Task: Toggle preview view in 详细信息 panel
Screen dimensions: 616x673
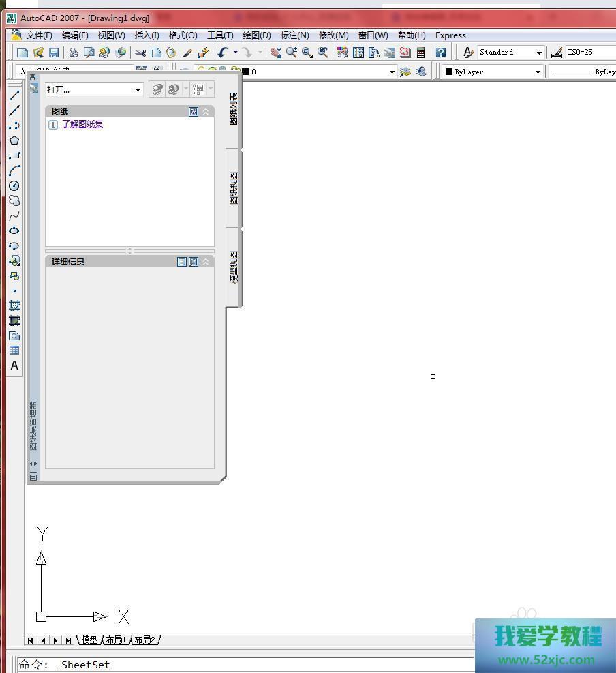Action: point(194,262)
